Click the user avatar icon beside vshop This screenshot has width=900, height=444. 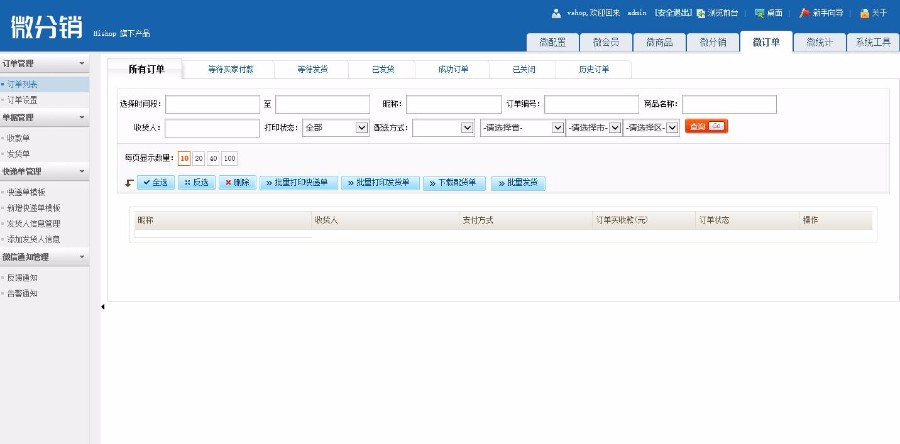point(556,13)
